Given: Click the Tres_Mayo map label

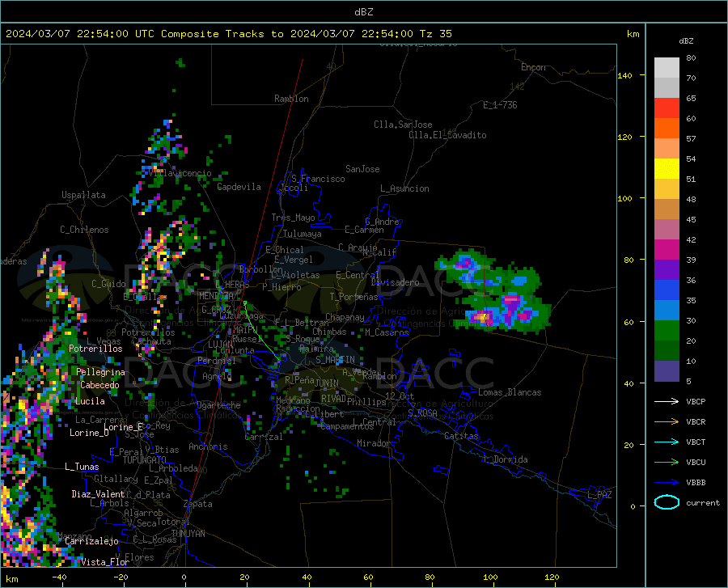Looking at the screenshot, I should [293, 218].
